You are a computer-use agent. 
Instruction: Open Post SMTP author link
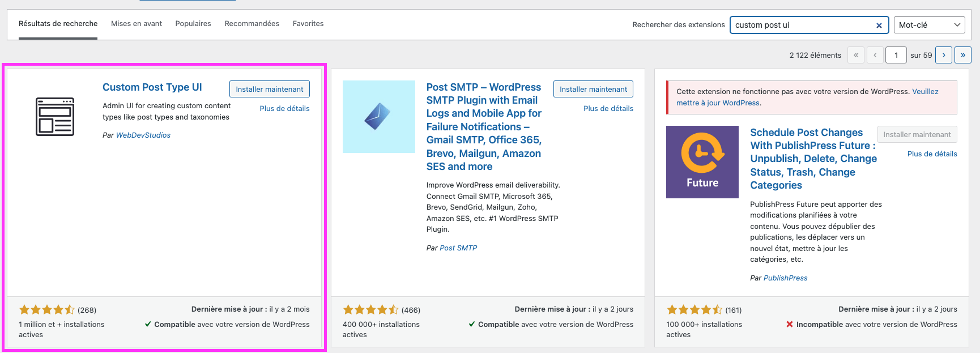(x=458, y=248)
